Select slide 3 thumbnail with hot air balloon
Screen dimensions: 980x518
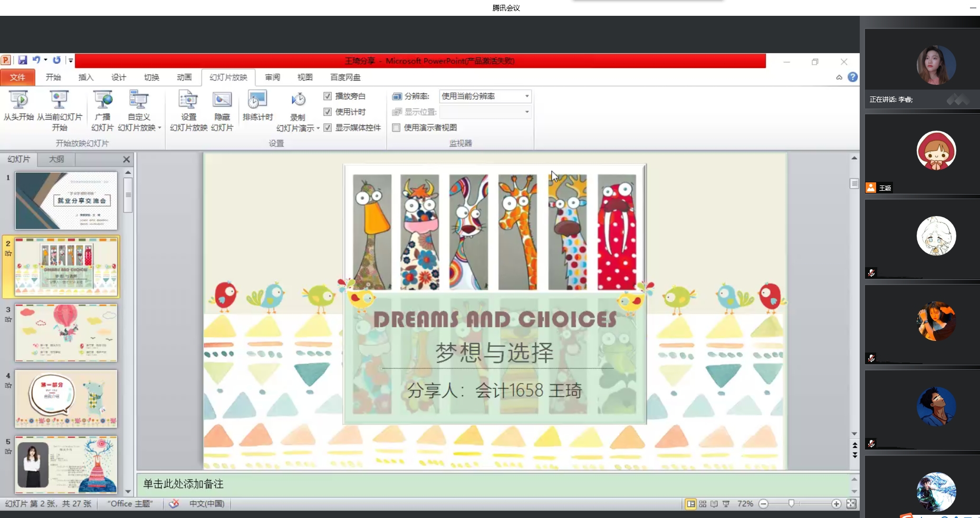tap(66, 333)
